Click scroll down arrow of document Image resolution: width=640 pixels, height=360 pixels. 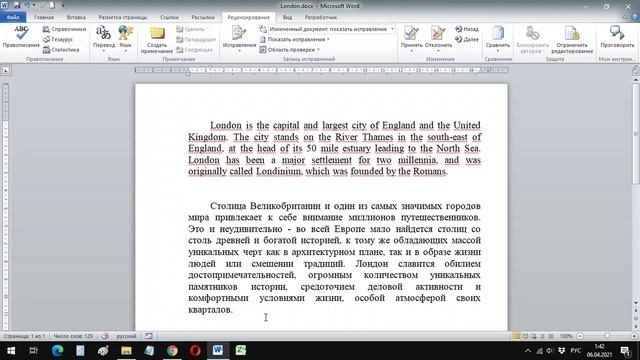click(636, 302)
